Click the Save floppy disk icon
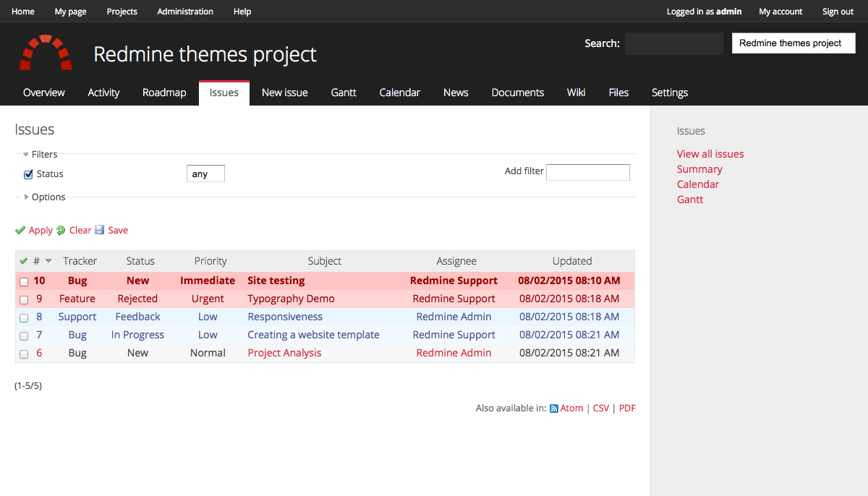The width and height of the screenshot is (868, 496). click(100, 230)
